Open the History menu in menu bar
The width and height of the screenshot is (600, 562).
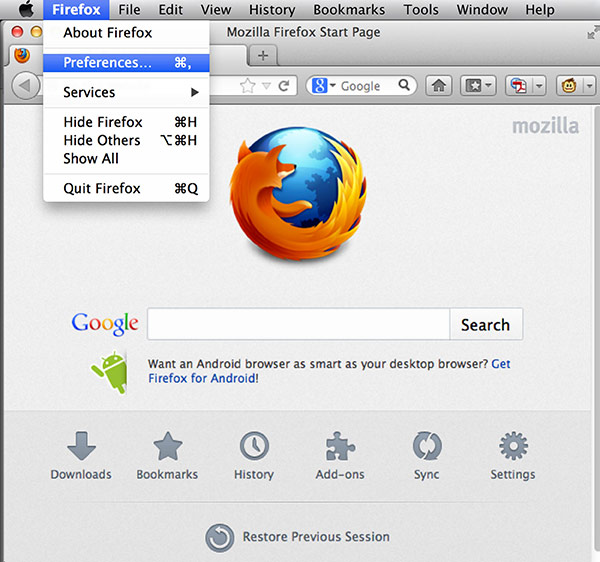click(272, 10)
